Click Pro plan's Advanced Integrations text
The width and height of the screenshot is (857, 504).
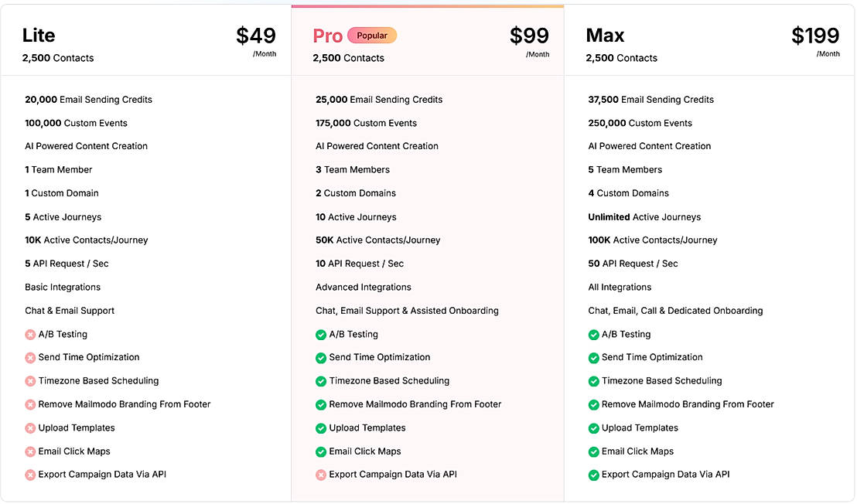364,288
